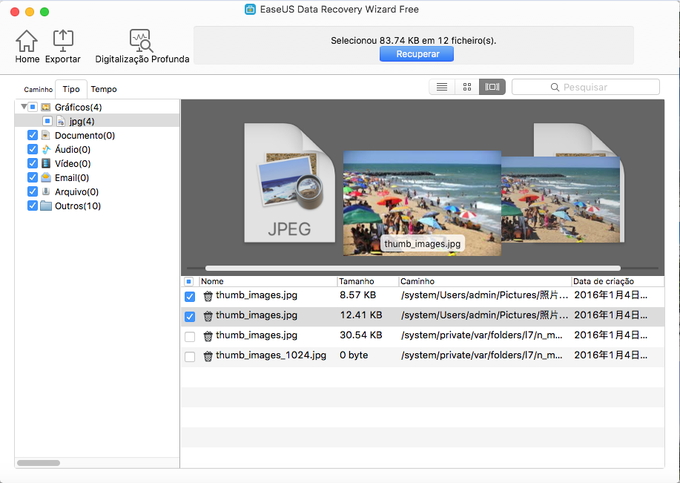Click the magnifier icon in Pesquisar field
The image size is (680, 483).
pyautogui.click(x=555, y=87)
